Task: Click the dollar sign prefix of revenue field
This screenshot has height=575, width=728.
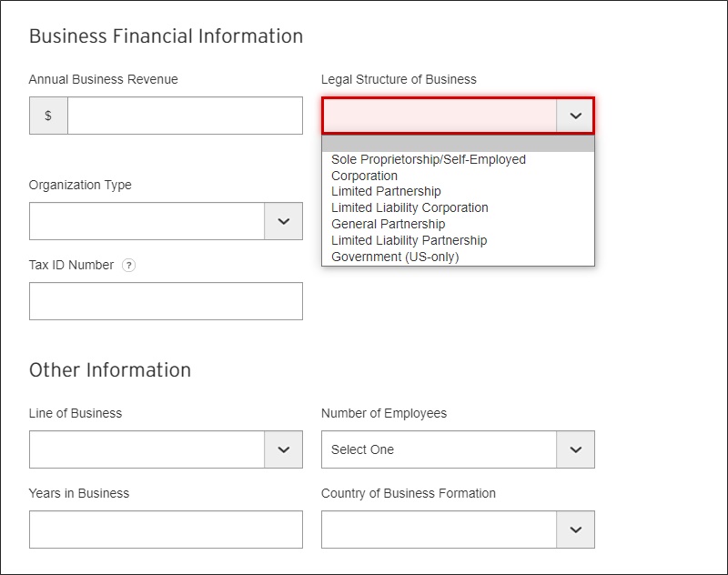Action: click(48, 116)
